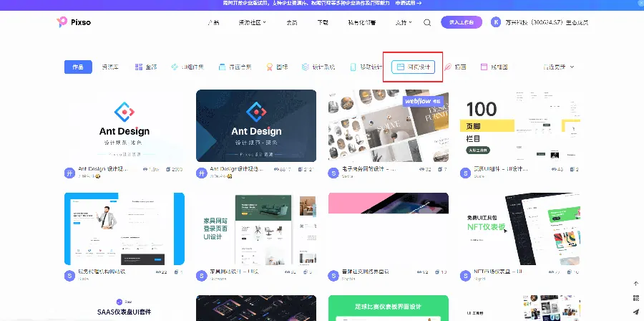Screen dimensions: 644x321
Task: Click the paper plane feedback icon
Action: pyautogui.click(x=636, y=312)
